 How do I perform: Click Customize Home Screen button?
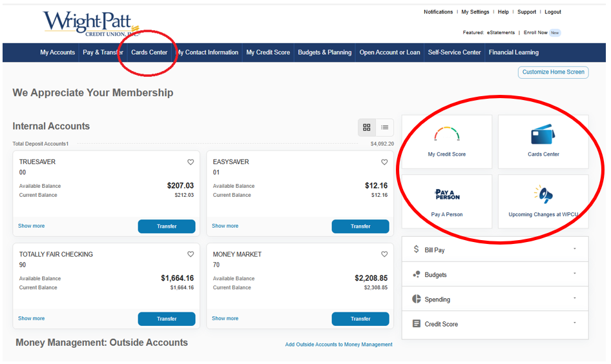(x=554, y=72)
